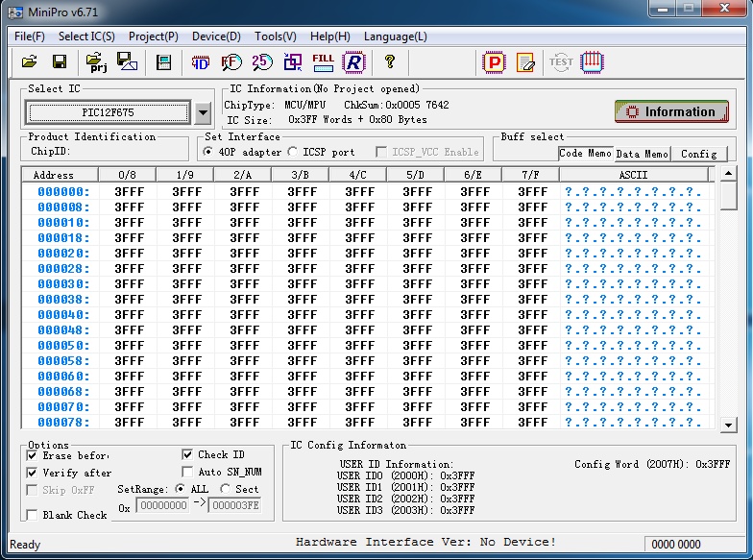Image resolution: width=753 pixels, height=560 pixels.
Task: Click the Ready status bar text
Action: coord(25,545)
